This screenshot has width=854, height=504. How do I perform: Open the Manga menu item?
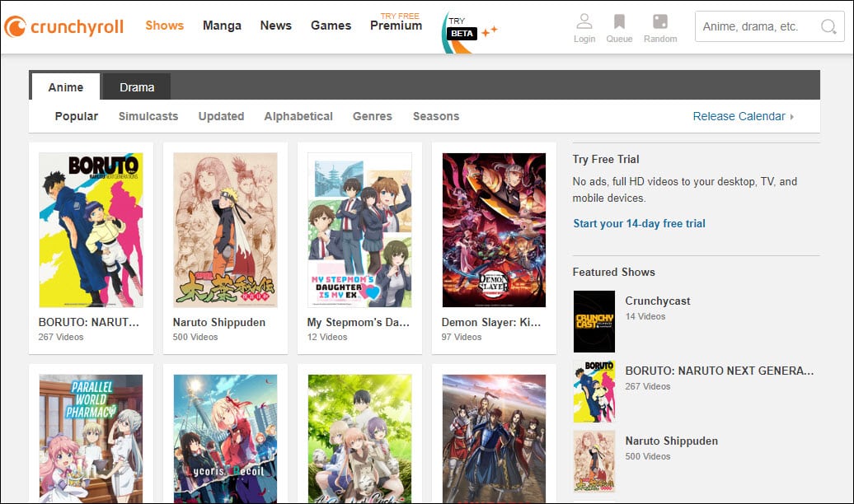tap(222, 26)
